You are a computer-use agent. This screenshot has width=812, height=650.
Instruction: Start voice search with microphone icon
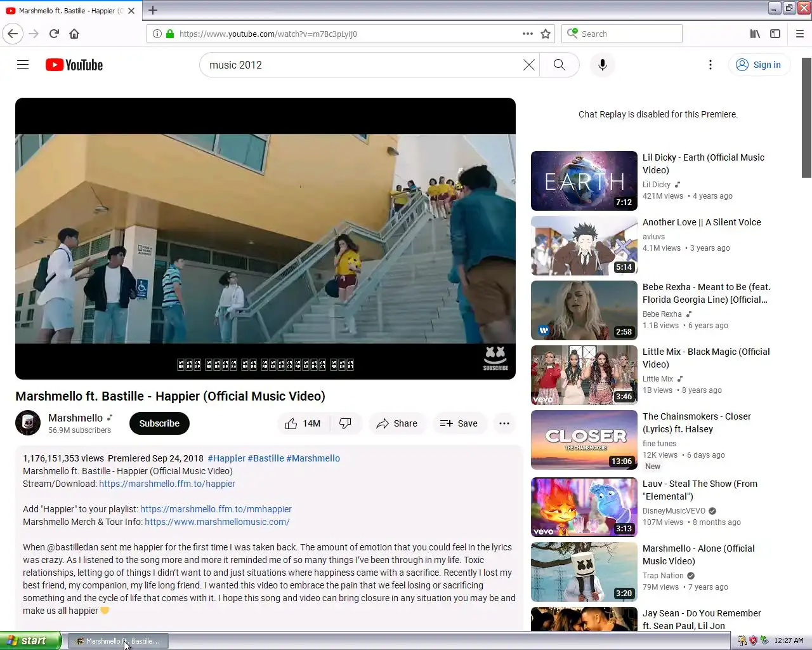coord(603,65)
